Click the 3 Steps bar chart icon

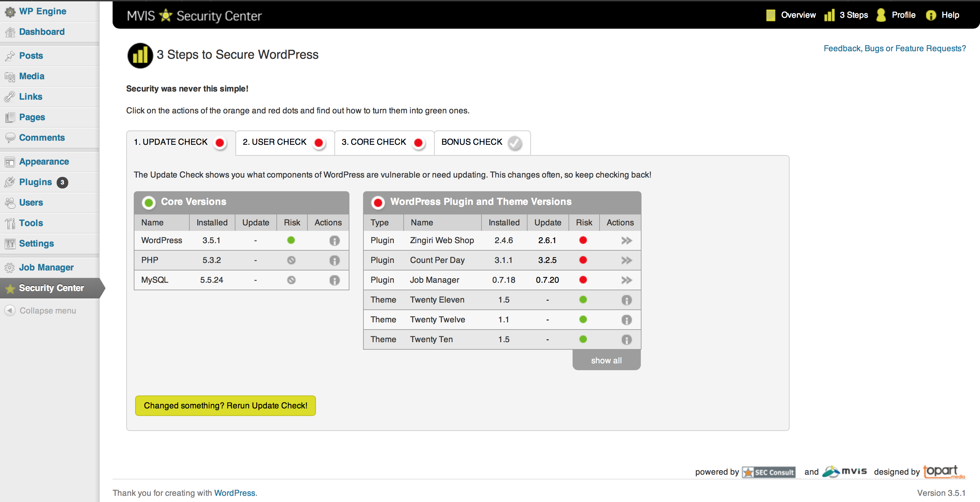(829, 15)
